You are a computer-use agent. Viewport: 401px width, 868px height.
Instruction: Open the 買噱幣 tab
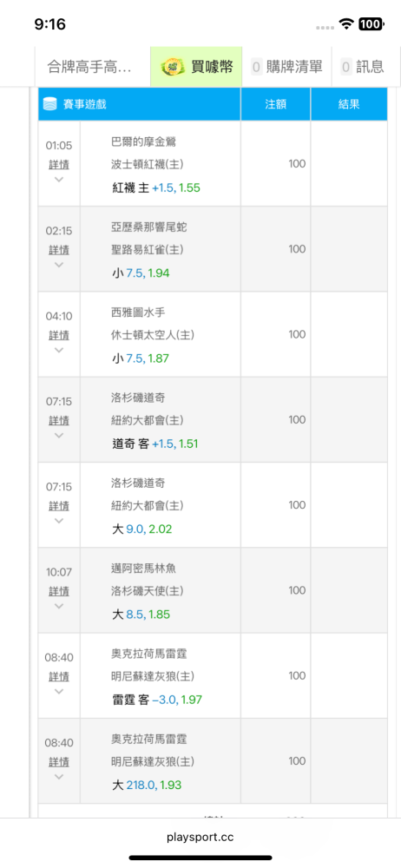(x=196, y=67)
